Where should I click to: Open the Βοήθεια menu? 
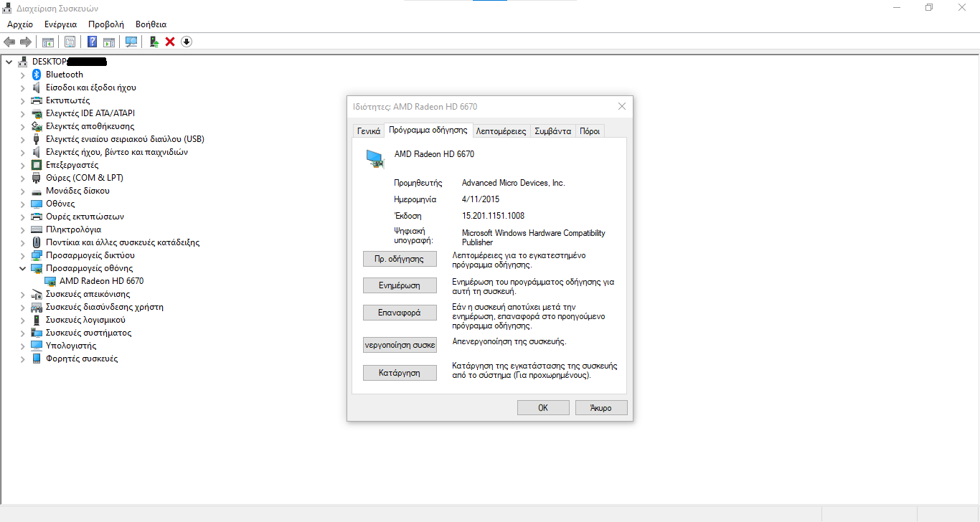151,24
